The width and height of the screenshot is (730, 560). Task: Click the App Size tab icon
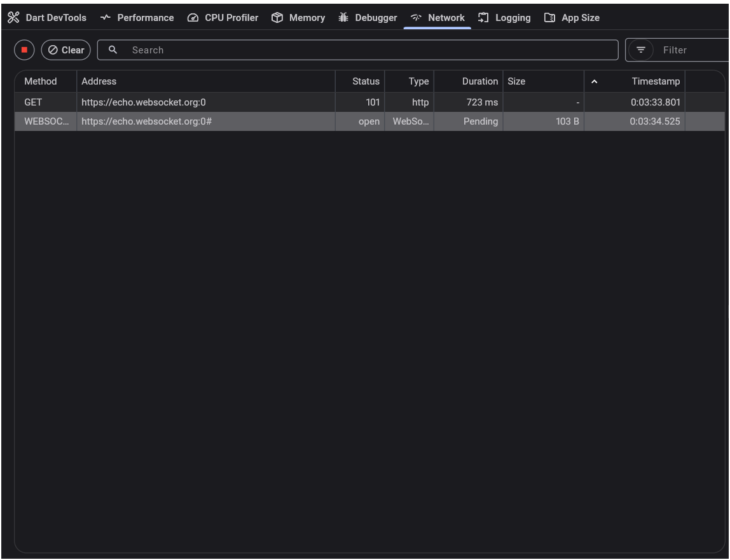[549, 18]
